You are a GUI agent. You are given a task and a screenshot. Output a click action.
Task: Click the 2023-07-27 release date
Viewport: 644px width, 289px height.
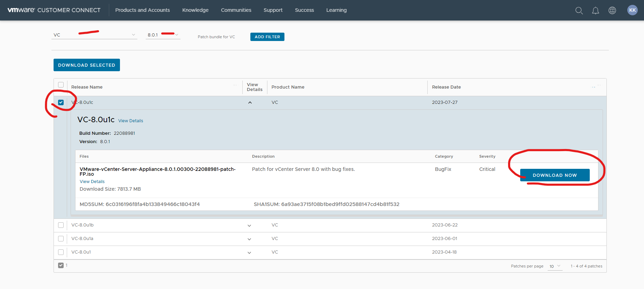click(445, 102)
